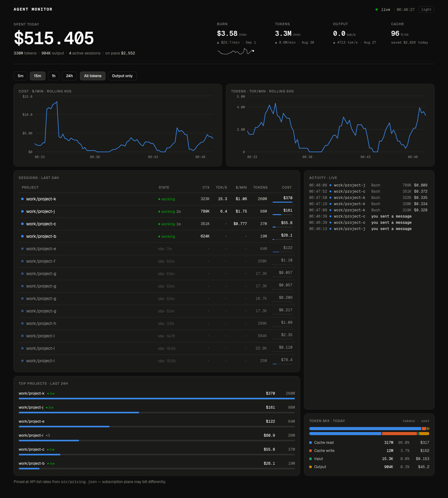Click activity dot at 06:47:19 entry
The image size is (448, 498).
pyautogui.click(x=330, y=204)
